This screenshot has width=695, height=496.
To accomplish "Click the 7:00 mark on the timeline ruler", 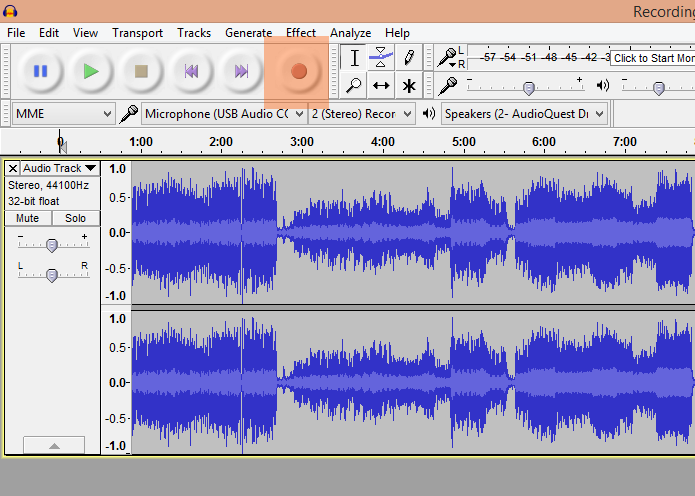I will 625,142.
